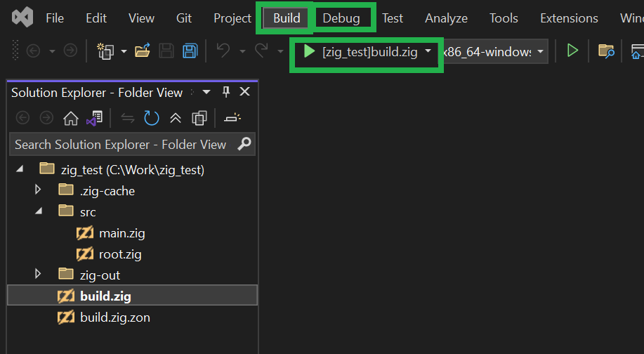Viewport: 644px width, 354px height.
Task: Pin the Solution Explorer panel
Action: click(226, 92)
